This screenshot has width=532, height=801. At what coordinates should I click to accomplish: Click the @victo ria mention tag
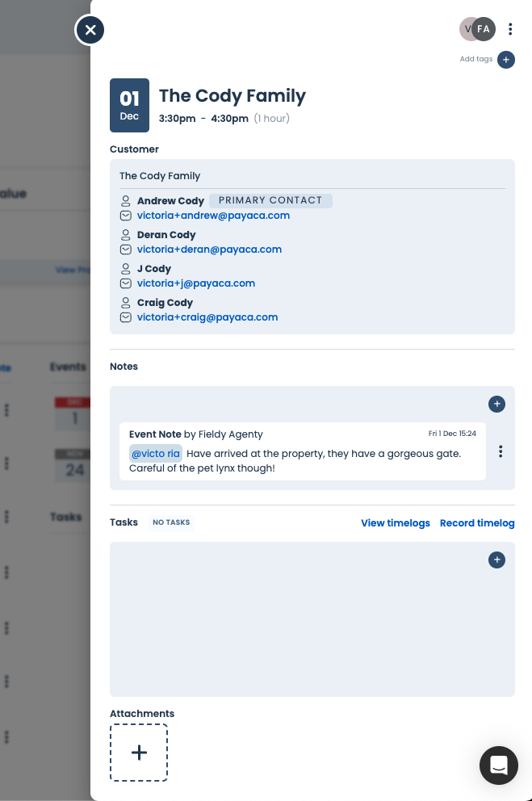pyautogui.click(x=156, y=454)
